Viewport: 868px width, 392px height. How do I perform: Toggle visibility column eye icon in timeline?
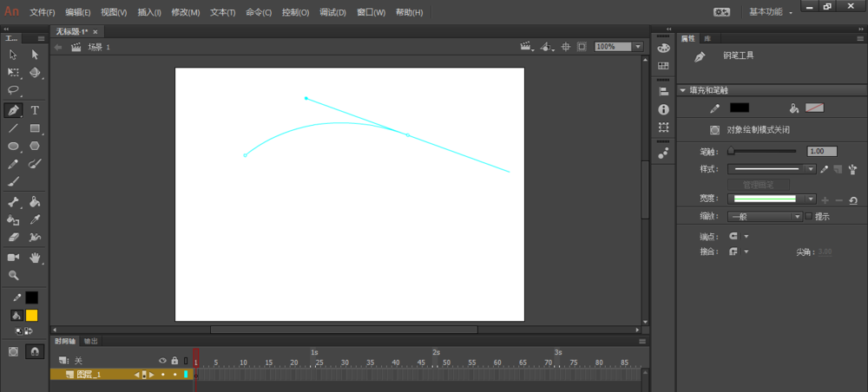(162, 361)
